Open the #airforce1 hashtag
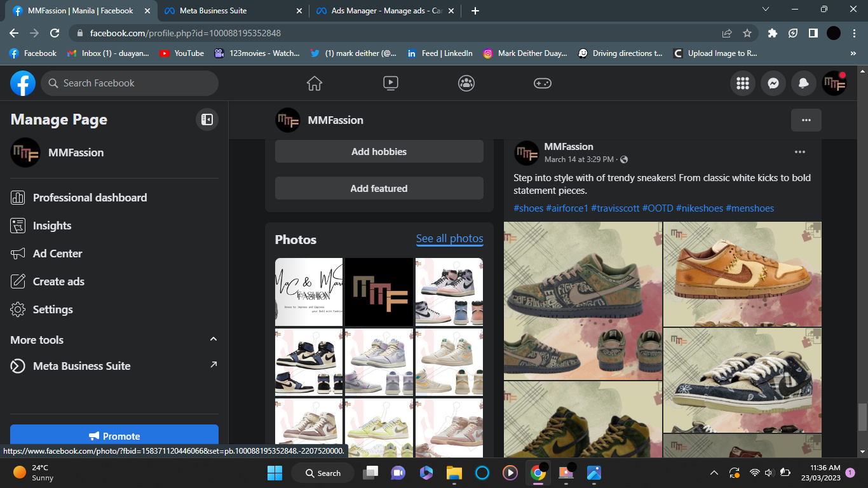This screenshot has height=488, width=868. pyautogui.click(x=567, y=208)
